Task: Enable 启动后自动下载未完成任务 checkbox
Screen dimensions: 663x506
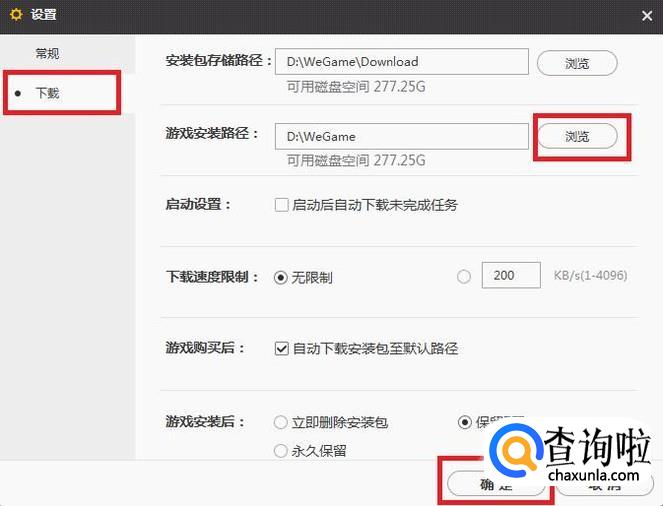Action: (282, 205)
